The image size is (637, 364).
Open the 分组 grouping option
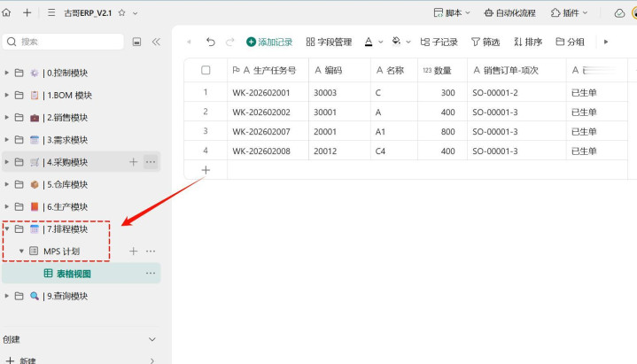570,42
